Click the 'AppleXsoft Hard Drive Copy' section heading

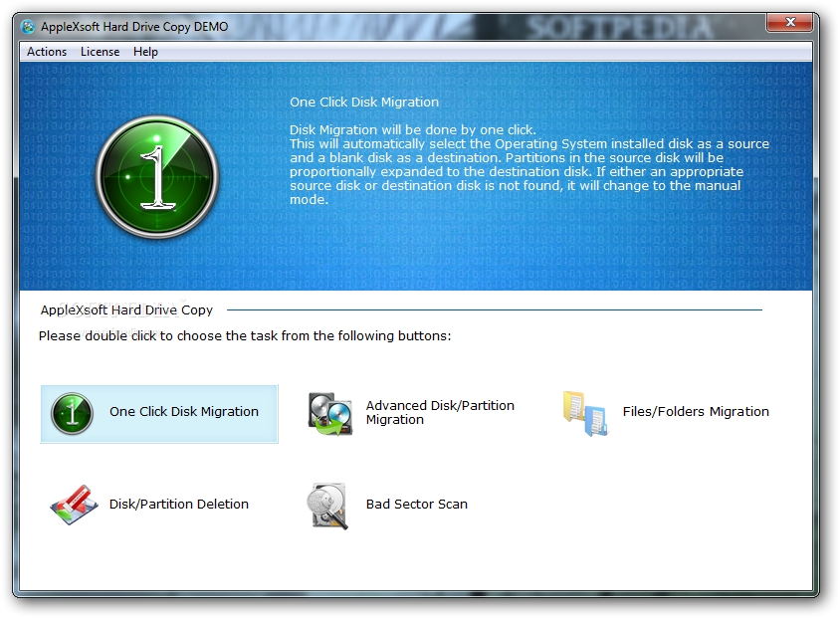click(126, 309)
